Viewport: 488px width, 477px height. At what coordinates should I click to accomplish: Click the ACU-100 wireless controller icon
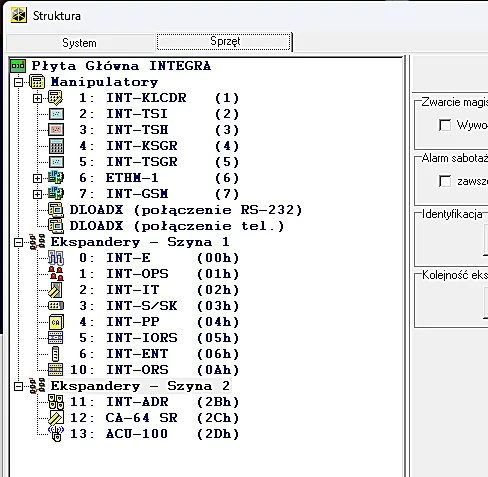click(x=56, y=434)
